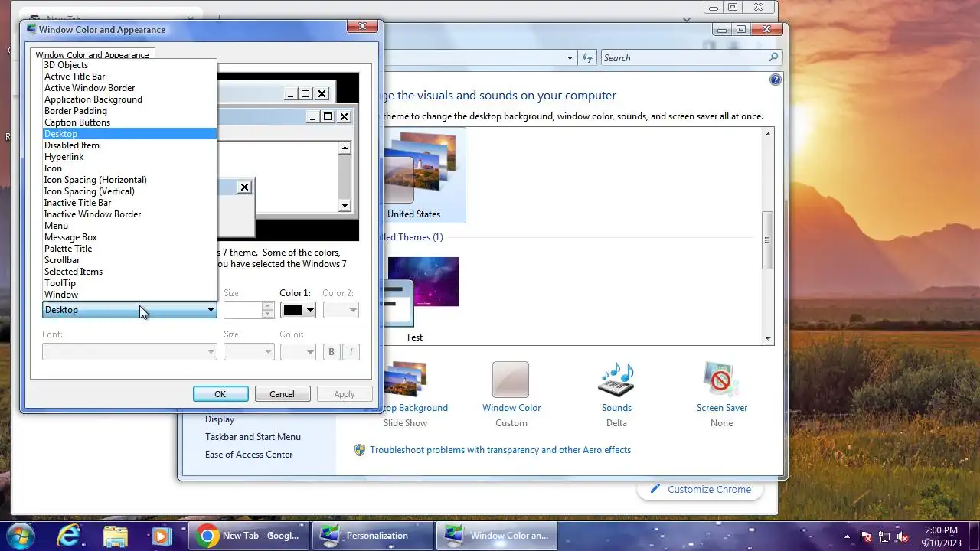This screenshot has height=551, width=980.
Task: Open the Window Color icon in Personalization
Action: point(511,380)
